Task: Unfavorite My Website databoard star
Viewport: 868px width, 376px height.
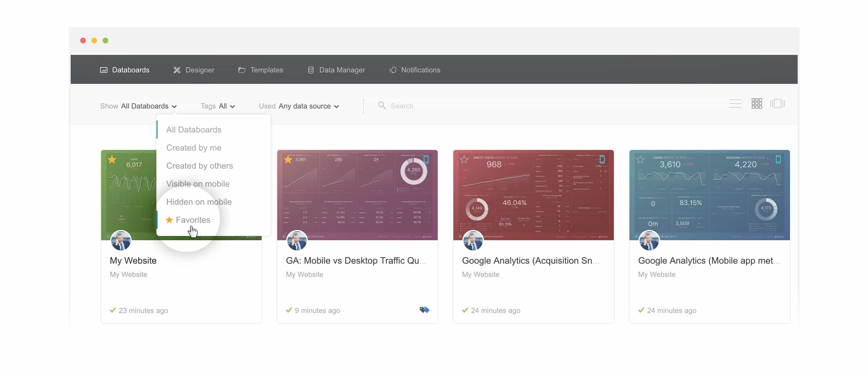Action: point(112,160)
